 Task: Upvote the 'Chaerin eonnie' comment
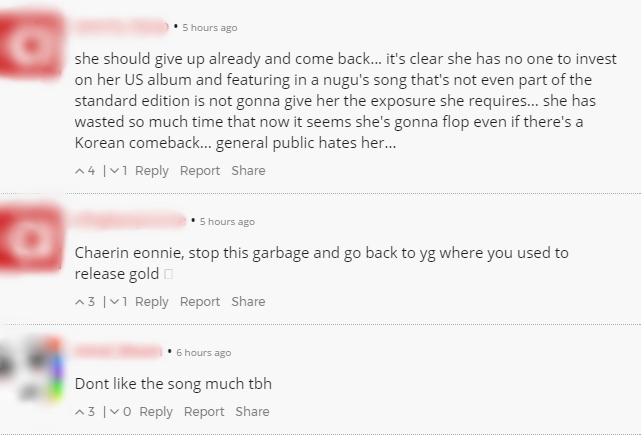pyautogui.click(x=80, y=302)
